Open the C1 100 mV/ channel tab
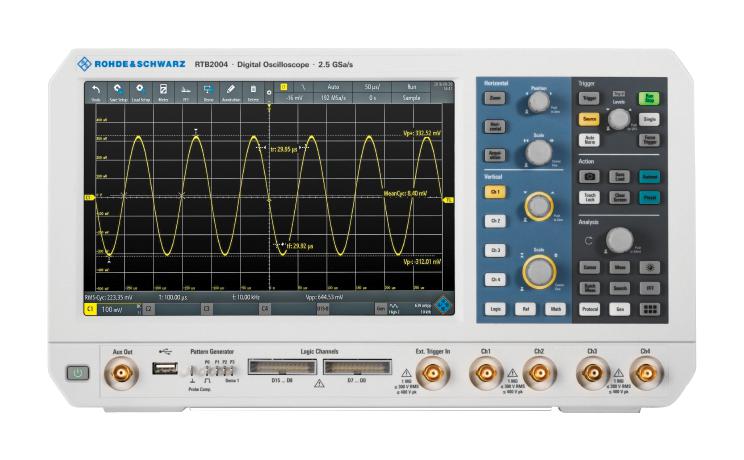 tap(112, 310)
